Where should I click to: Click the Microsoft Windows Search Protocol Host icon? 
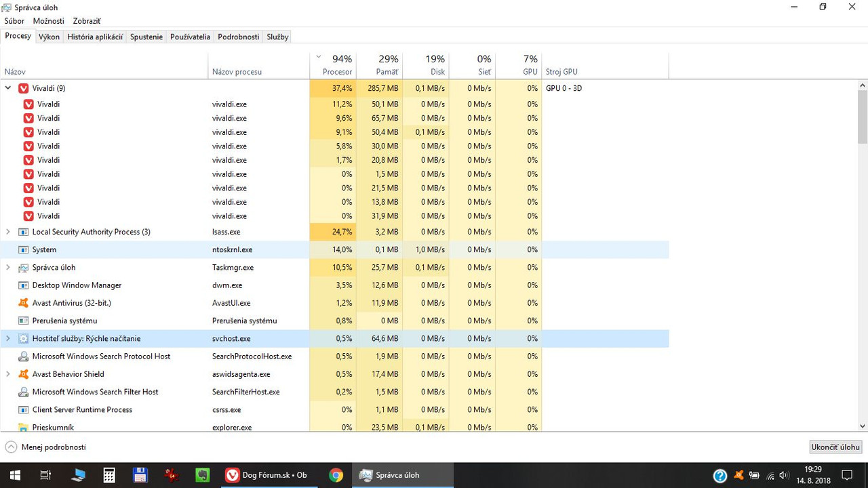coord(24,357)
